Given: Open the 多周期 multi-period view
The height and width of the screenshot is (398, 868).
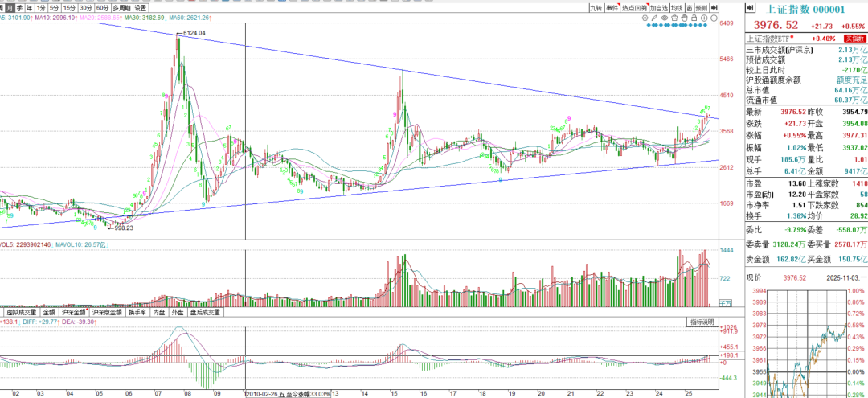Looking at the screenshot, I should click(121, 8).
